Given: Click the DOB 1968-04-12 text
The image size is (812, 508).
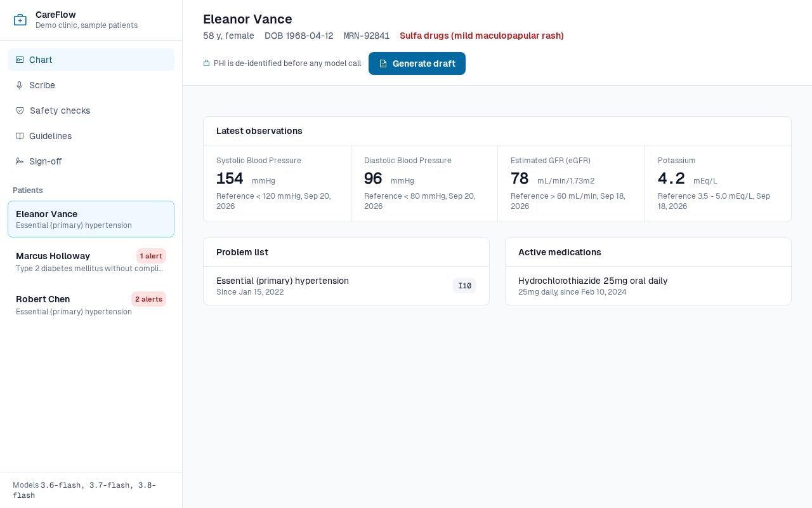Looking at the screenshot, I should point(299,36).
